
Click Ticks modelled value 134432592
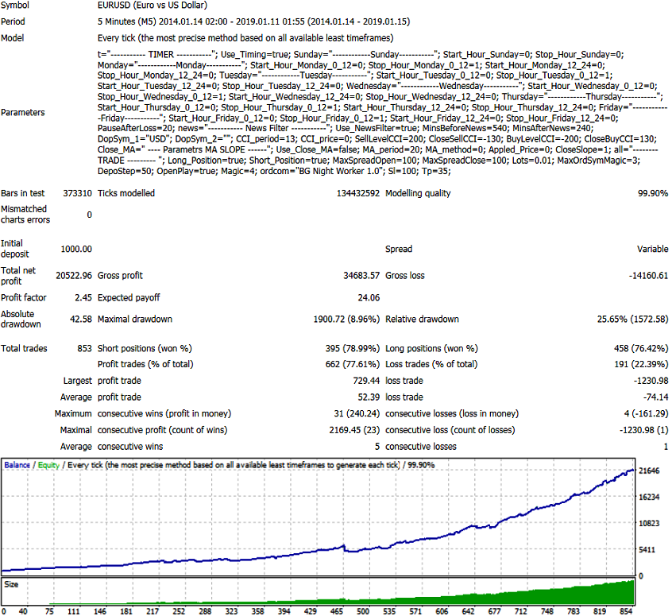(358, 193)
